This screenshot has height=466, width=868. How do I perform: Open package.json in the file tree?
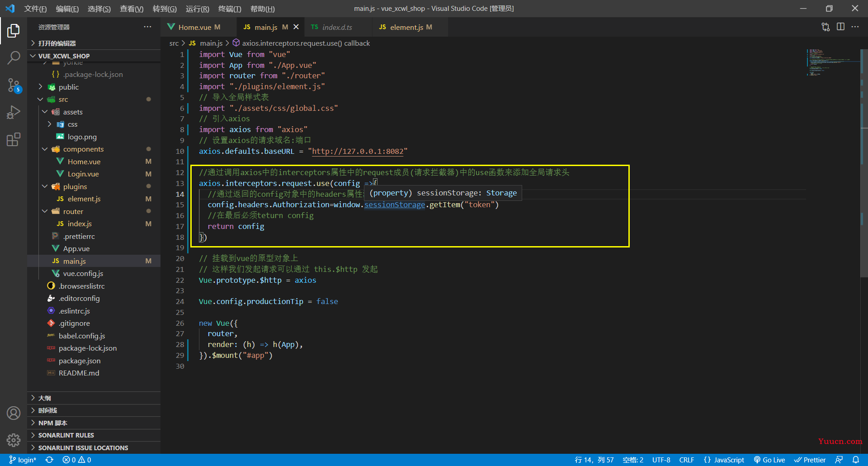tap(94, 361)
